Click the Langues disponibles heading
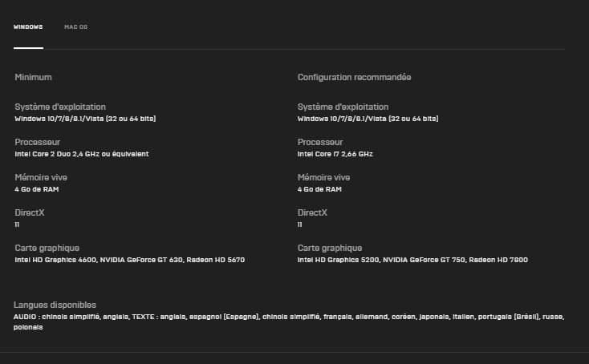589x364 pixels. [55, 305]
